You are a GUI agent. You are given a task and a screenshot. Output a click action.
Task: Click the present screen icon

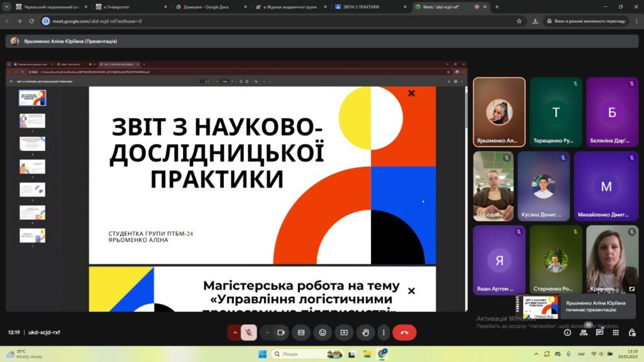344,332
